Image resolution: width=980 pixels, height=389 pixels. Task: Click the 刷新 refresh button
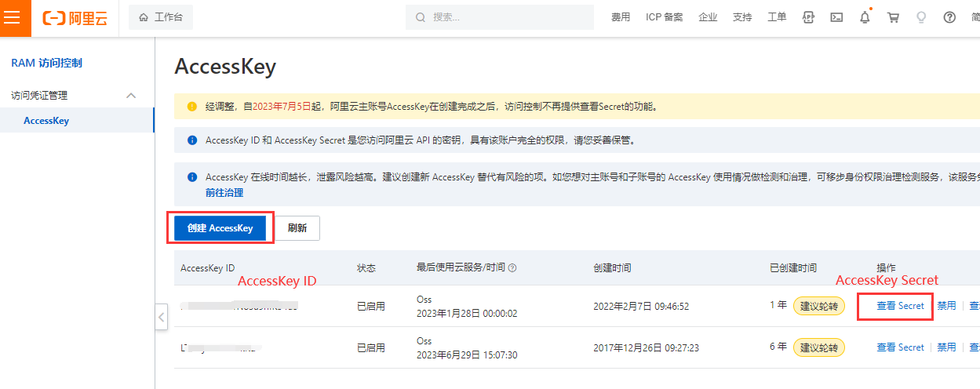coord(297,228)
